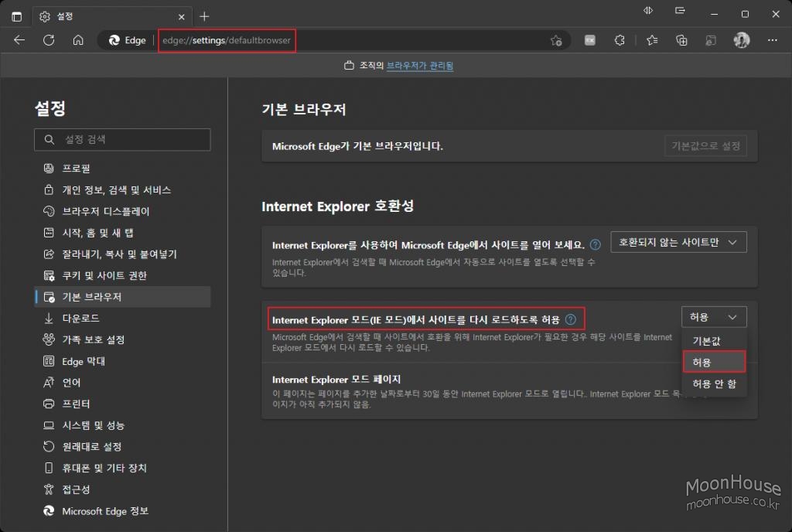Screen dimensions: 792x532
Task: Choose 기본값 from dropdown list
Action: click(714, 341)
